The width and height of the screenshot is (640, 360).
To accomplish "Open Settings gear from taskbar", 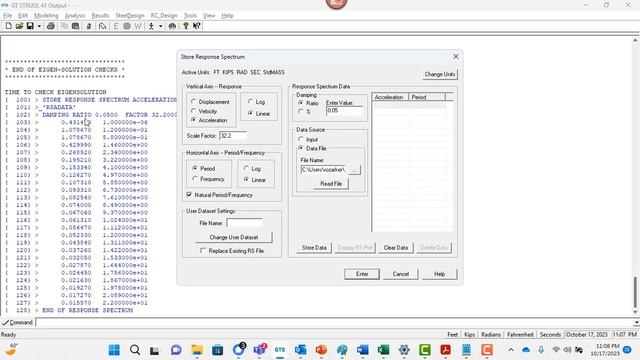I will coord(404,350).
